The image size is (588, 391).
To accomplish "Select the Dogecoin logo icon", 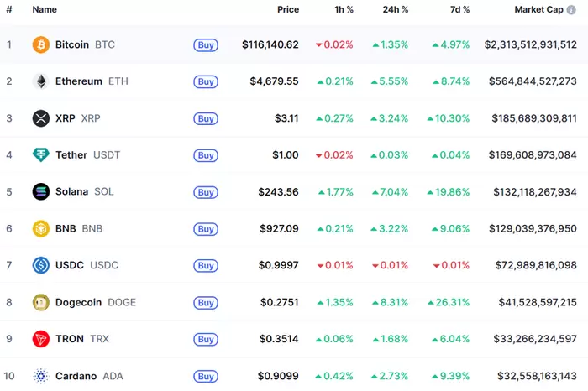I will coord(41,302).
